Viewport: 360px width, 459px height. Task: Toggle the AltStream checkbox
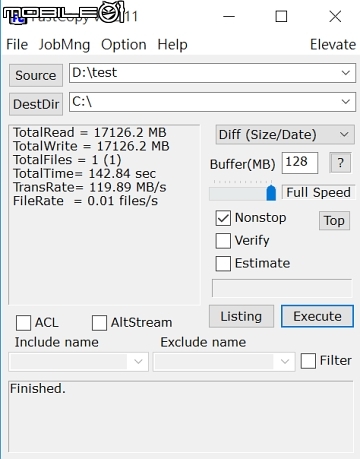coord(99,323)
